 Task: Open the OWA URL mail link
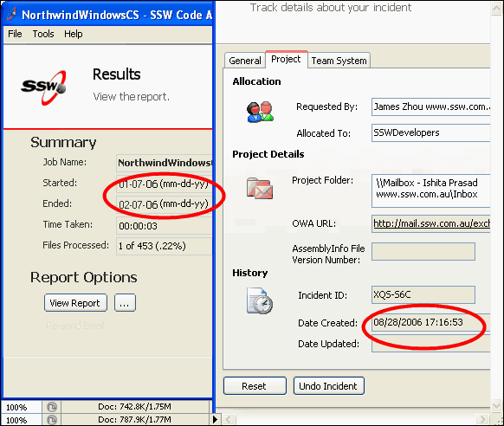[431, 223]
